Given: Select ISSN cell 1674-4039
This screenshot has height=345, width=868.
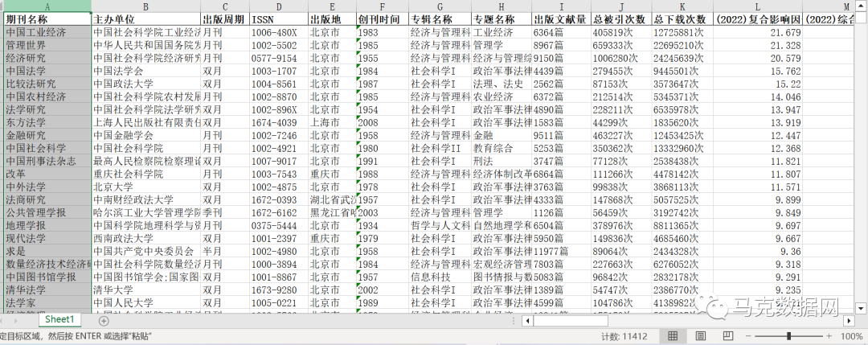Looking at the screenshot, I should tap(278, 122).
